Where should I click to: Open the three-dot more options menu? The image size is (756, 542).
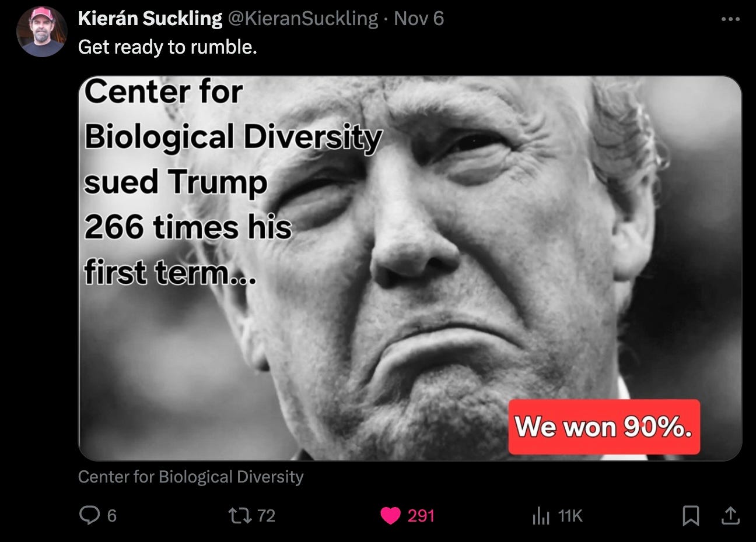tap(730, 19)
